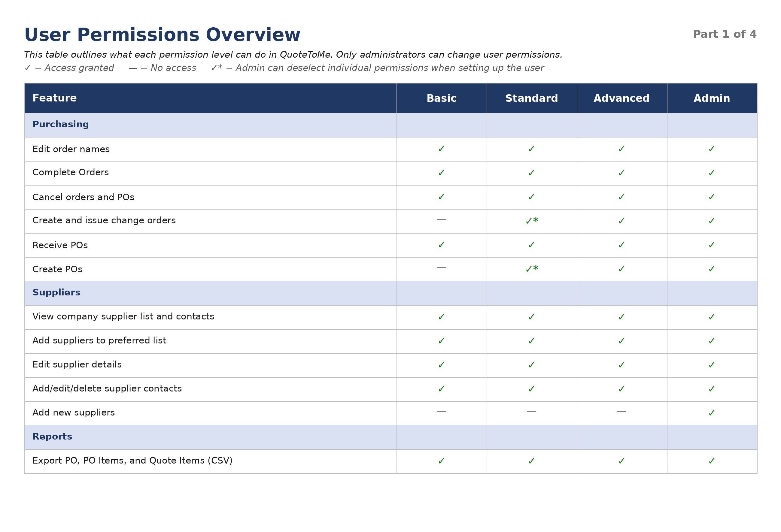The image size is (781, 532).
Task: Click Advanced checkmark for Export PO CSV row
Action: point(621,461)
